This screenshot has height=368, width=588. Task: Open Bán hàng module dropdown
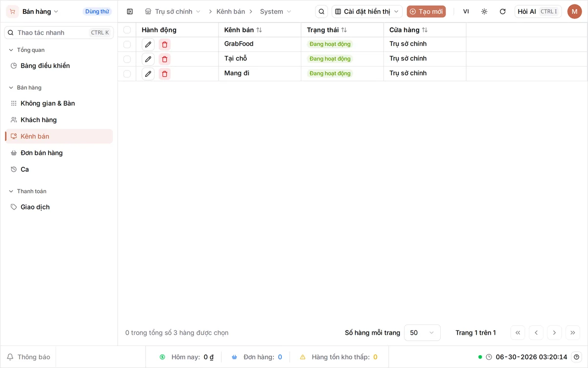click(40, 11)
